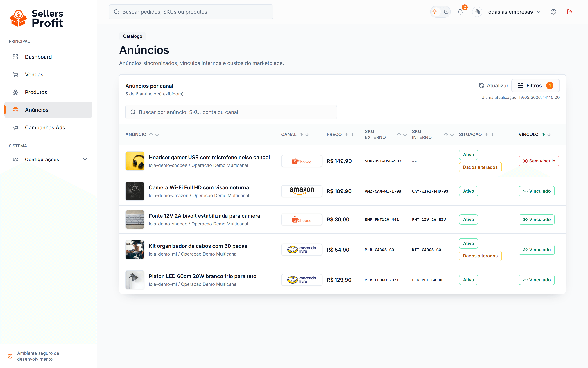588x368 pixels.
Task: Click Ambiente seguro shield icon
Action: click(10, 356)
